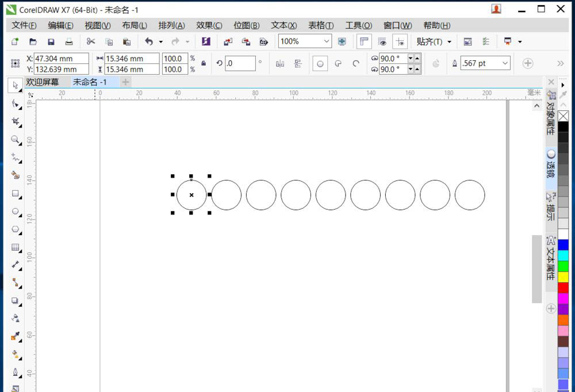Choose the Crop tool
Screen dimensions: 575x392
tap(16, 122)
